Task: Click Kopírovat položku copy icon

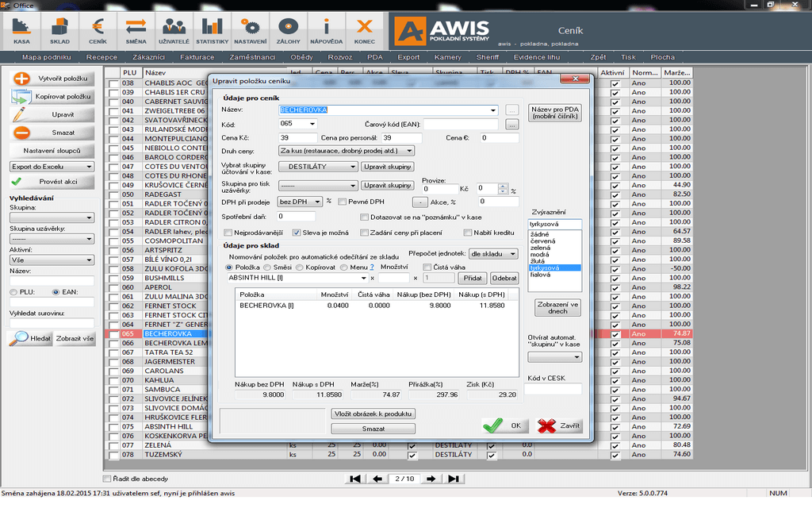Action: tap(21, 97)
